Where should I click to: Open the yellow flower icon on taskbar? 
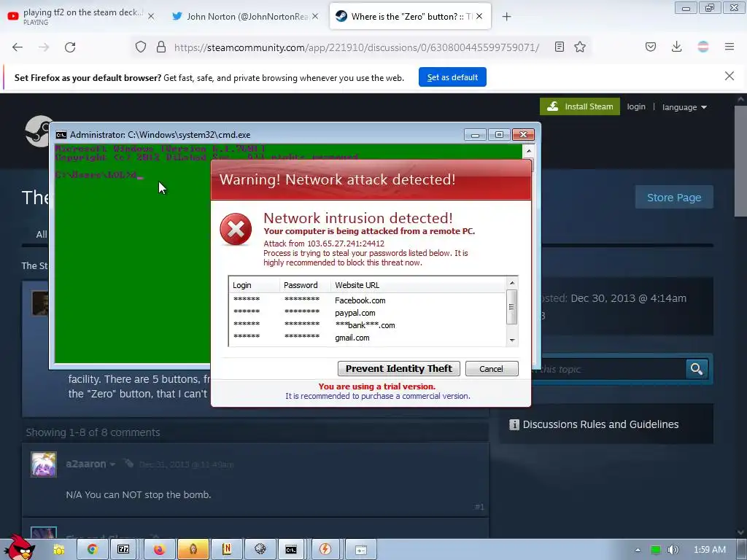click(x=59, y=550)
